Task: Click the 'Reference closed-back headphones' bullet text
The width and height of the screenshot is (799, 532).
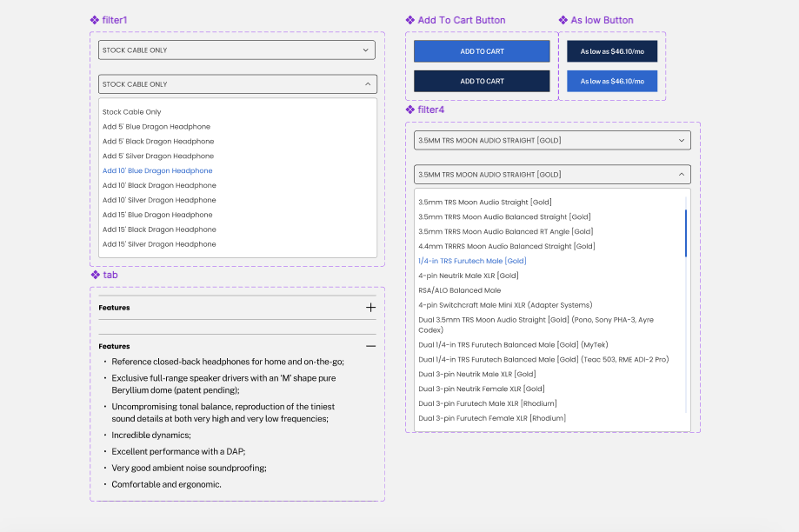Action: click(228, 362)
